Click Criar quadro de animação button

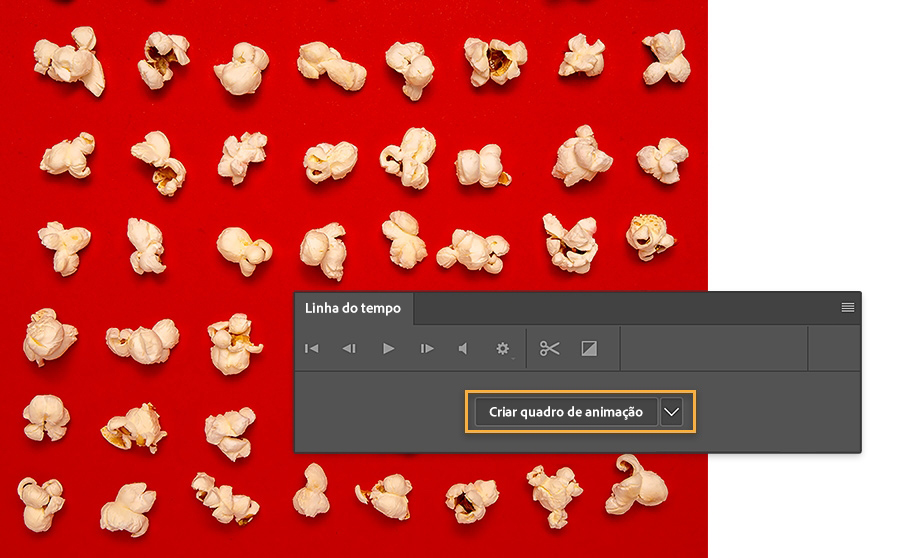click(x=566, y=412)
